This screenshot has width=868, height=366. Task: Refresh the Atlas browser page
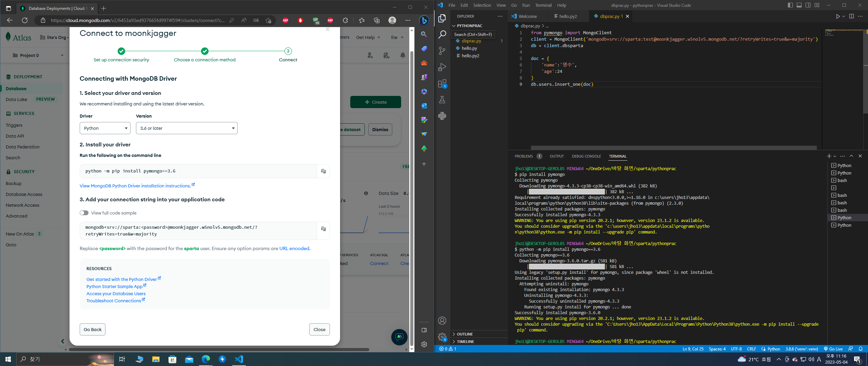(x=25, y=20)
